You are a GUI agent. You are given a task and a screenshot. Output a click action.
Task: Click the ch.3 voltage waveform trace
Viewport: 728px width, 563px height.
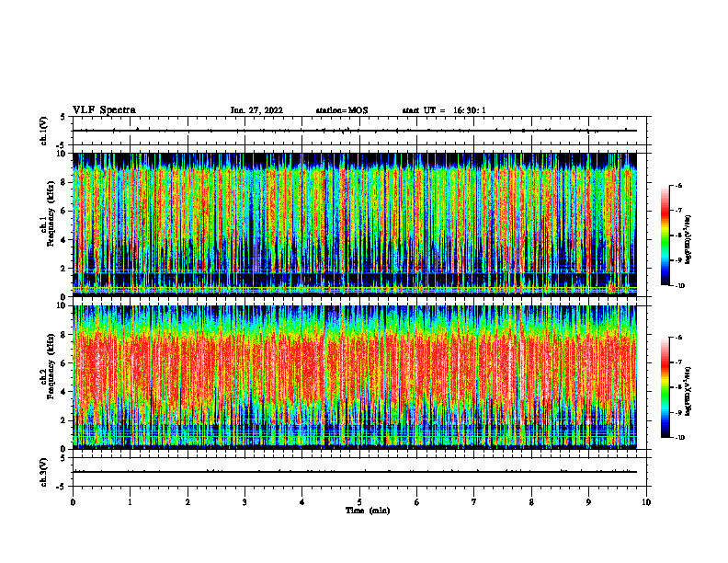tap(355, 472)
